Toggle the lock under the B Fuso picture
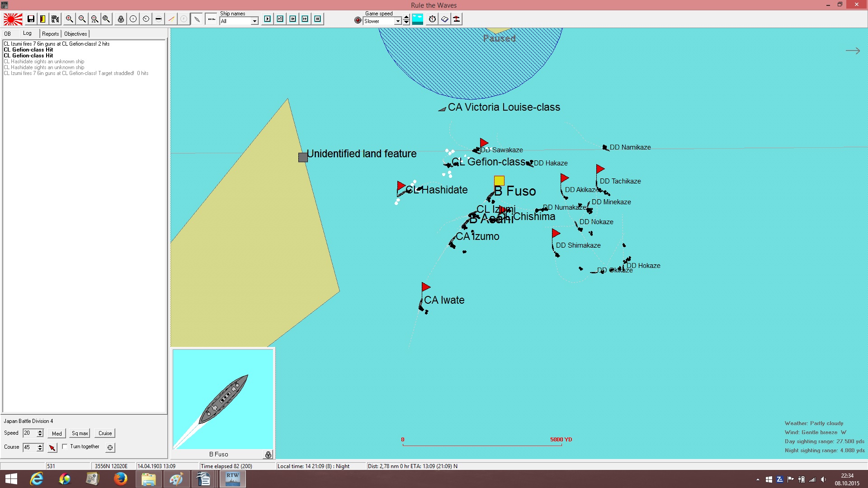The height and width of the screenshot is (488, 868). pyautogui.click(x=268, y=455)
